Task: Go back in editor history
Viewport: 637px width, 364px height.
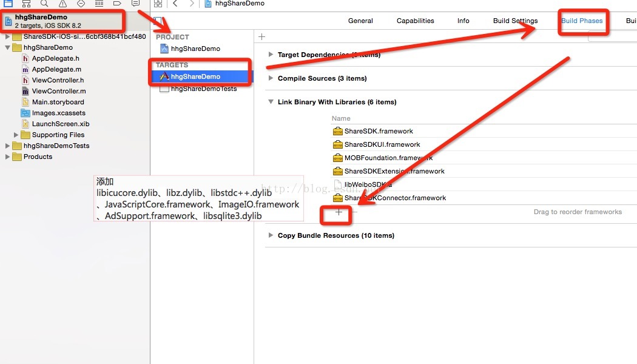Action: pos(175,3)
